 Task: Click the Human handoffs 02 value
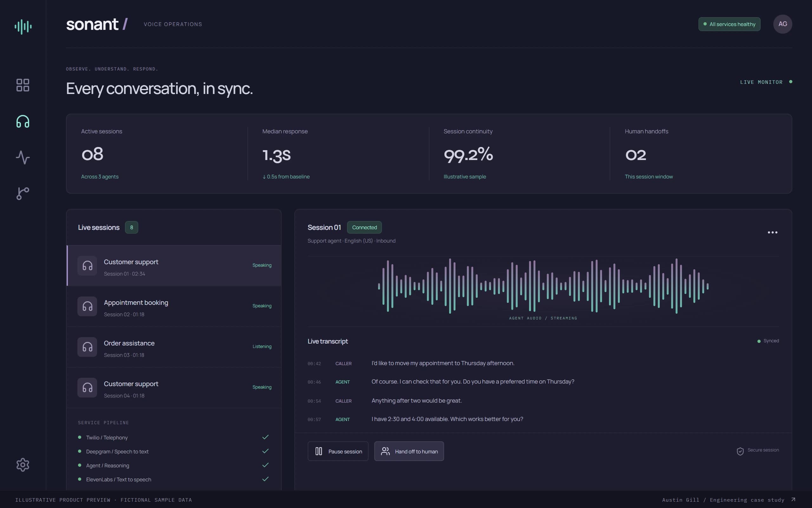point(636,155)
